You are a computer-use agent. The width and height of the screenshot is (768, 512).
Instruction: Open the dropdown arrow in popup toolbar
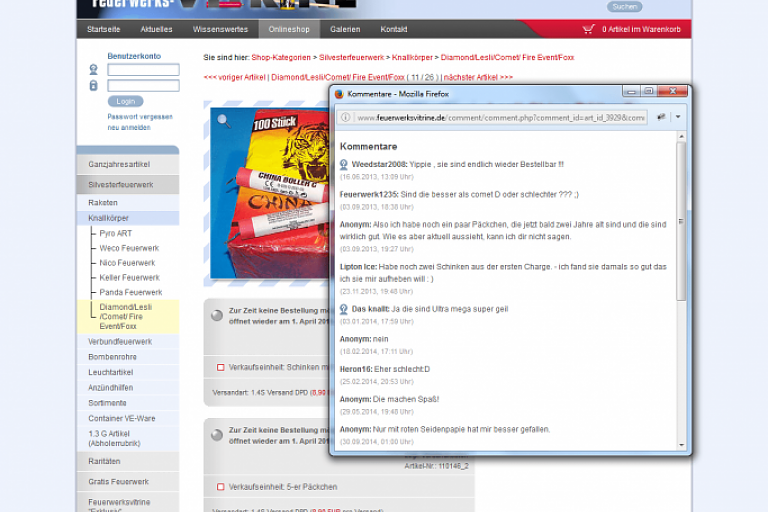(x=678, y=117)
